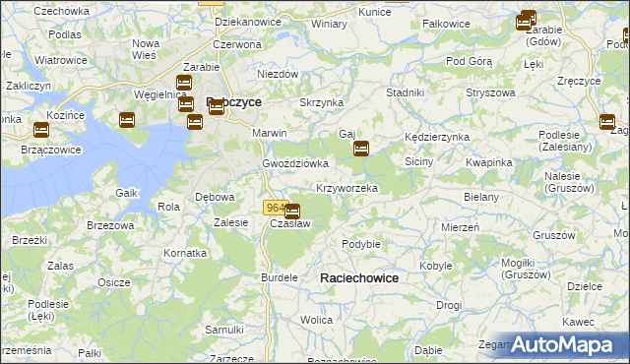Click the hotel icon at Czasław
This screenshot has width=630, height=364.
pos(292,212)
